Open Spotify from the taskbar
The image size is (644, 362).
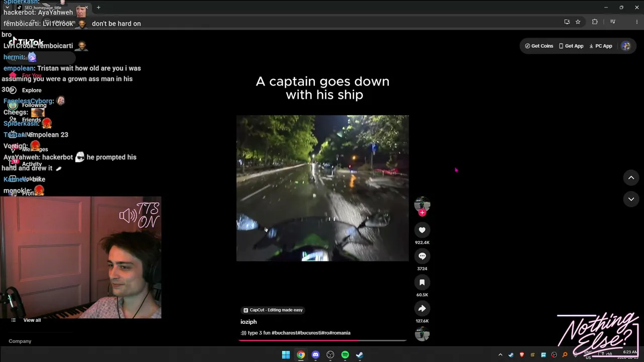coord(345,355)
